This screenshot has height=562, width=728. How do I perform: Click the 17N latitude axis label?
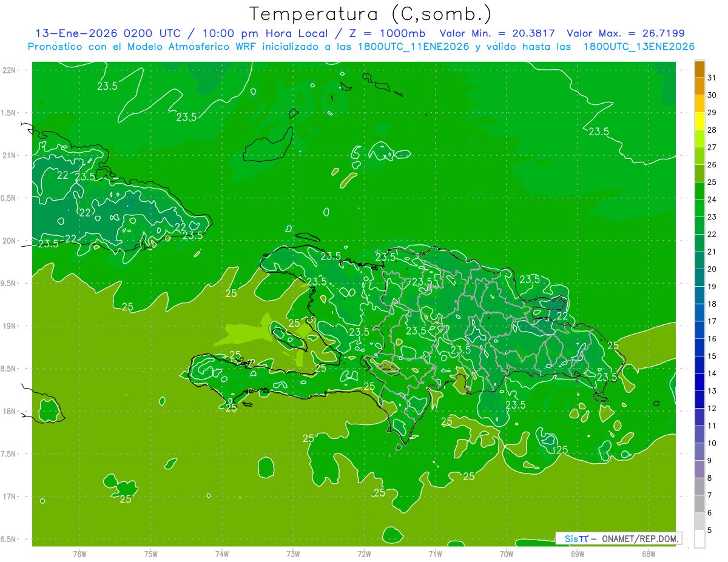(x=8, y=497)
